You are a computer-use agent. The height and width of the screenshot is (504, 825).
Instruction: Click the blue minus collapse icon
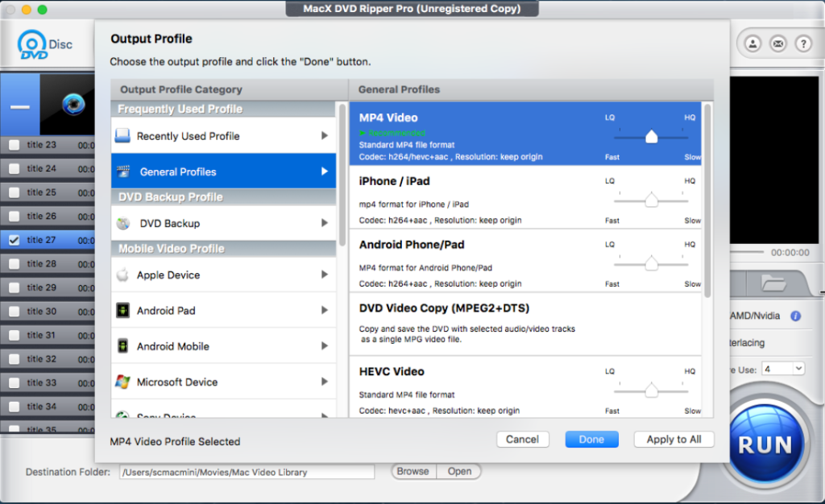pyautogui.click(x=20, y=105)
